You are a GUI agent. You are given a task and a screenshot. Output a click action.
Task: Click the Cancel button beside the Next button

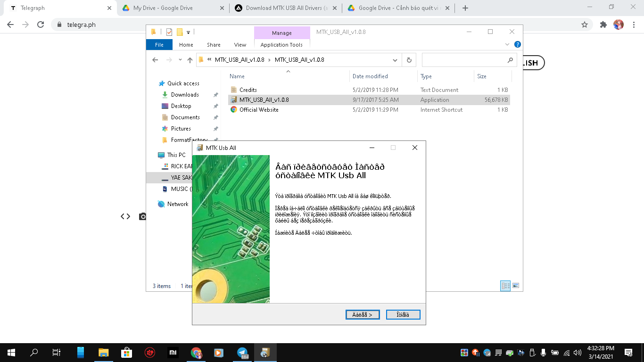click(x=403, y=314)
